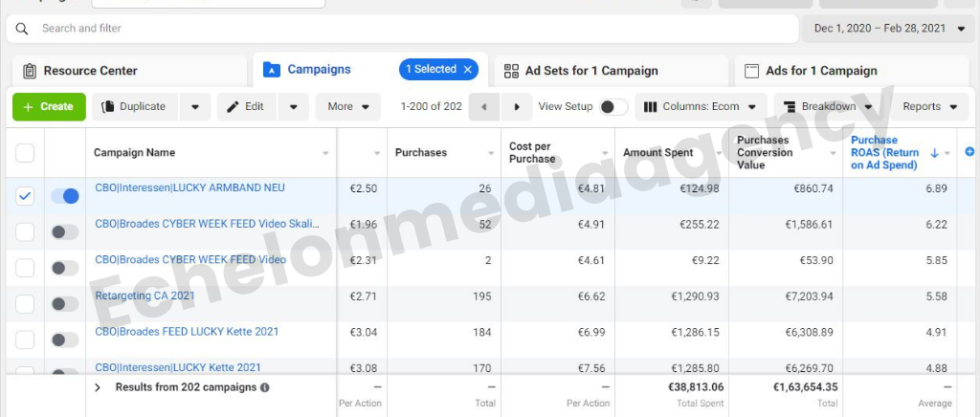Open the dropdown arrow beside Duplicate
The width and height of the screenshot is (980, 417).
(195, 107)
